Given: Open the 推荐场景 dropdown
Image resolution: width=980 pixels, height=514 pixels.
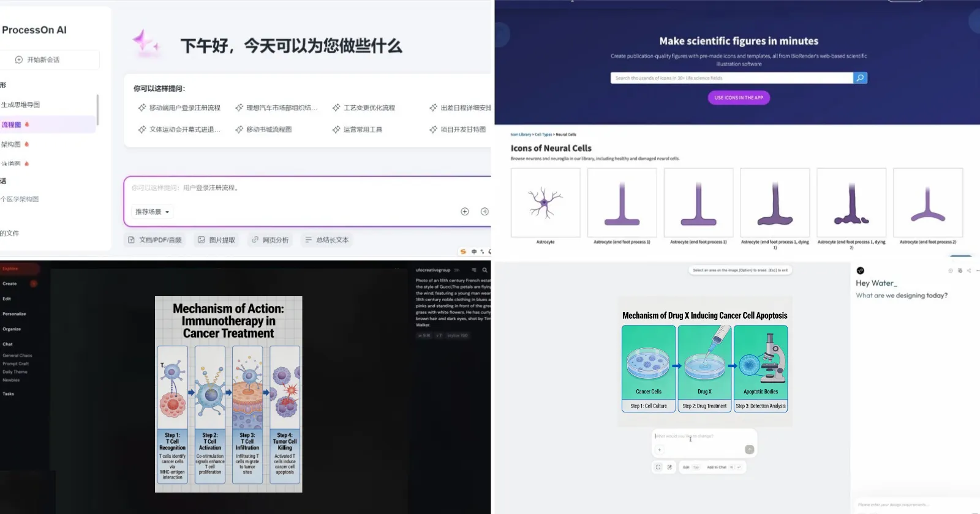Looking at the screenshot, I should pos(152,212).
